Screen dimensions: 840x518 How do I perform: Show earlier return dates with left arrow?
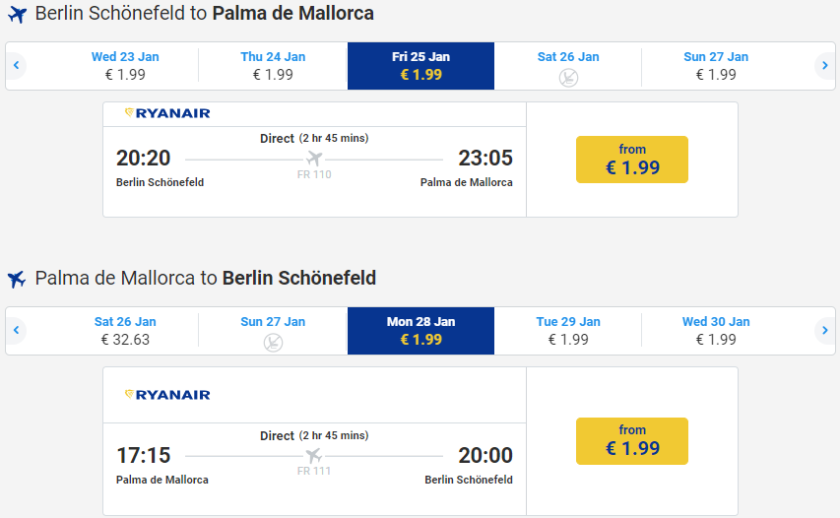16,330
